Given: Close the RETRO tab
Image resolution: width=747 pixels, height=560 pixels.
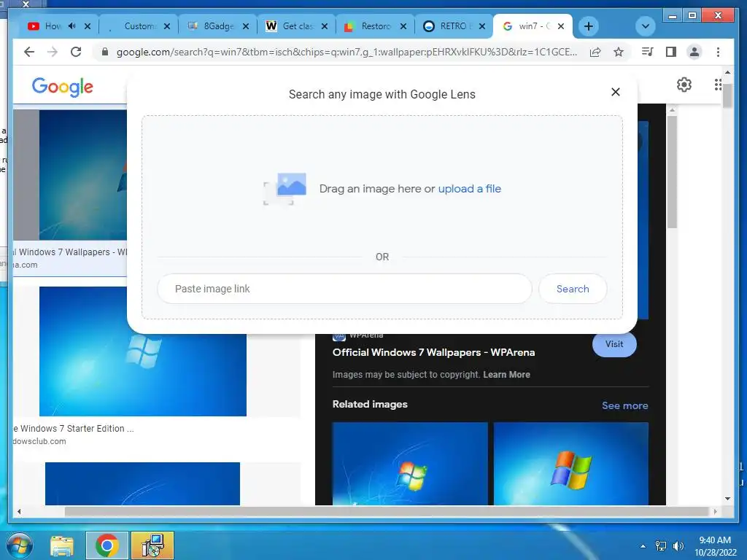Looking at the screenshot, I should tap(482, 26).
